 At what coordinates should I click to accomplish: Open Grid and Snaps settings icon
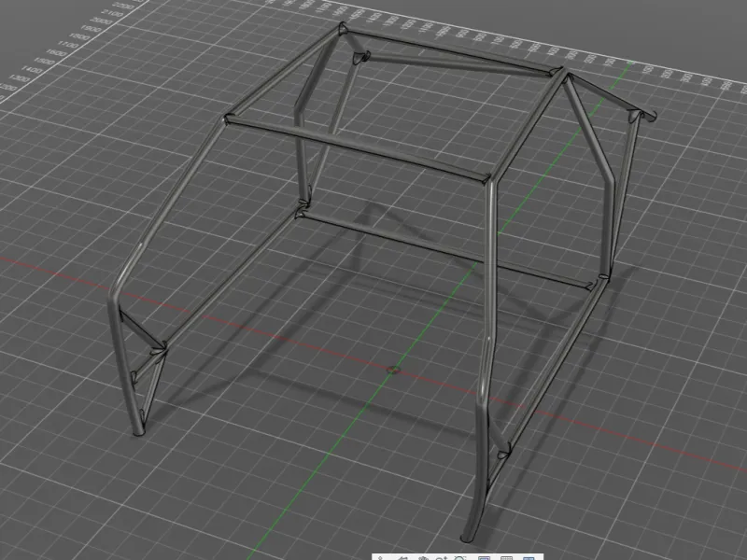pos(506,557)
